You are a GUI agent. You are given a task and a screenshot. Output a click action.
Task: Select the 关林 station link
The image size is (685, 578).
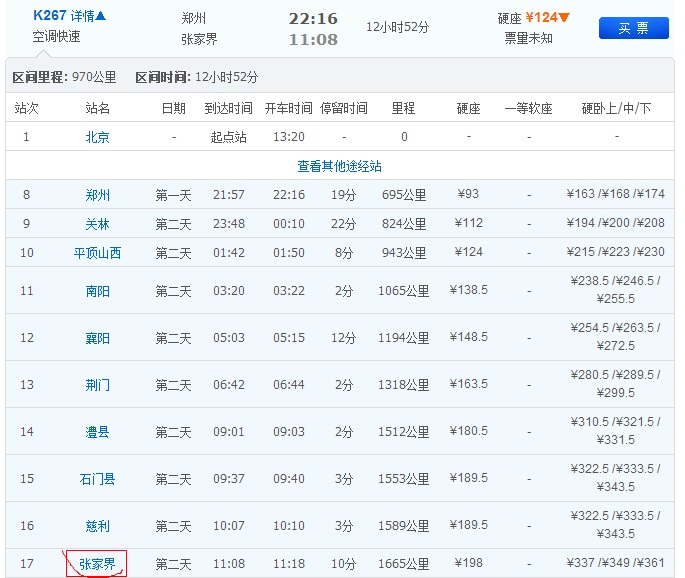click(x=97, y=224)
